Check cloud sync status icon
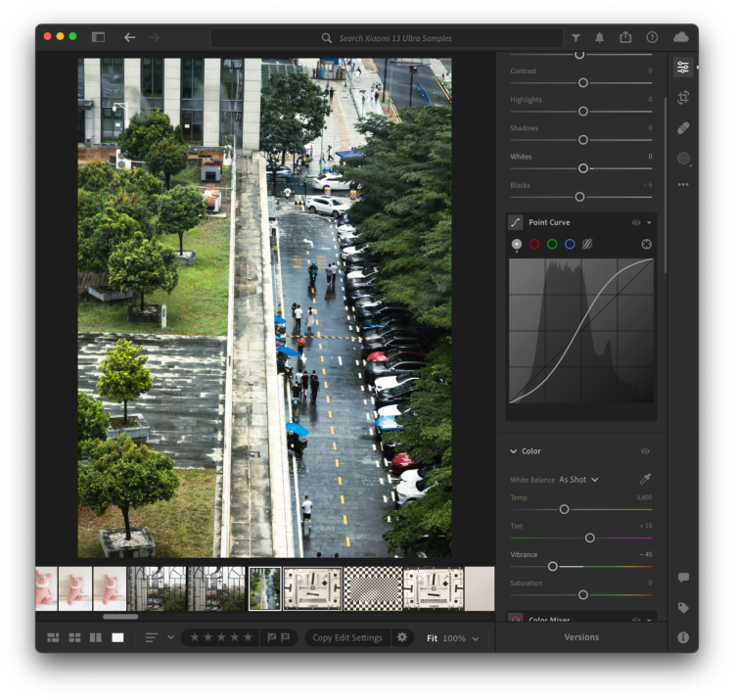The image size is (734, 700). (x=680, y=37)
